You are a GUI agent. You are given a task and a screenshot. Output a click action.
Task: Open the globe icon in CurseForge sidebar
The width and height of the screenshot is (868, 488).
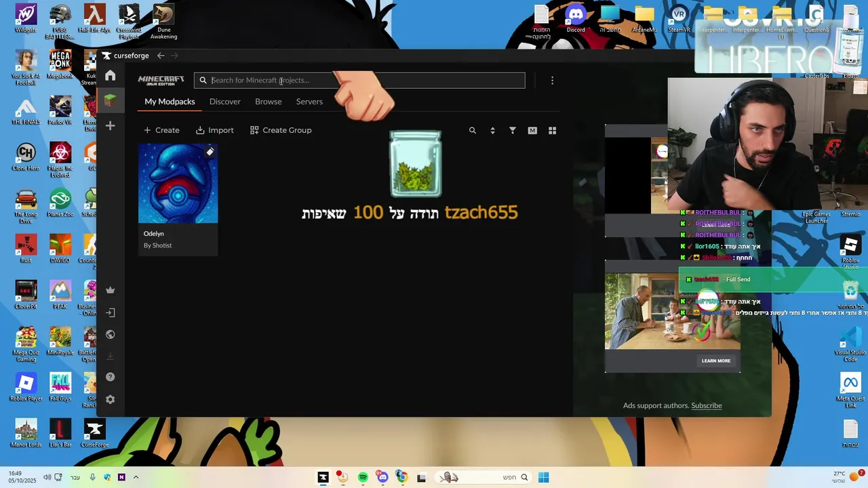pyautogui.click(x=111, y=334)
